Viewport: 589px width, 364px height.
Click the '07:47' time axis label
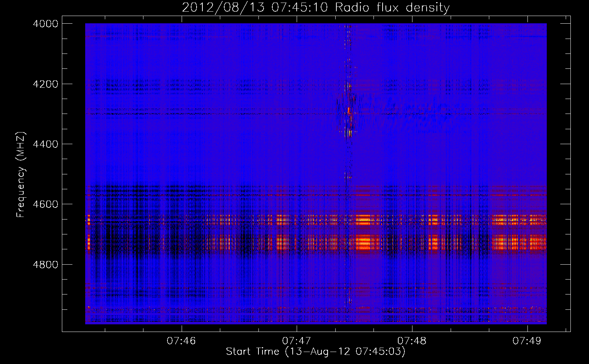pos(297,341)
